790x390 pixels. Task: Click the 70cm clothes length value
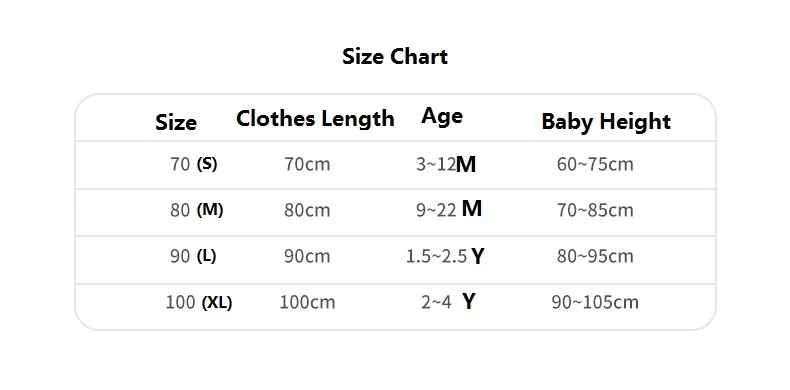tap(307, 164)
